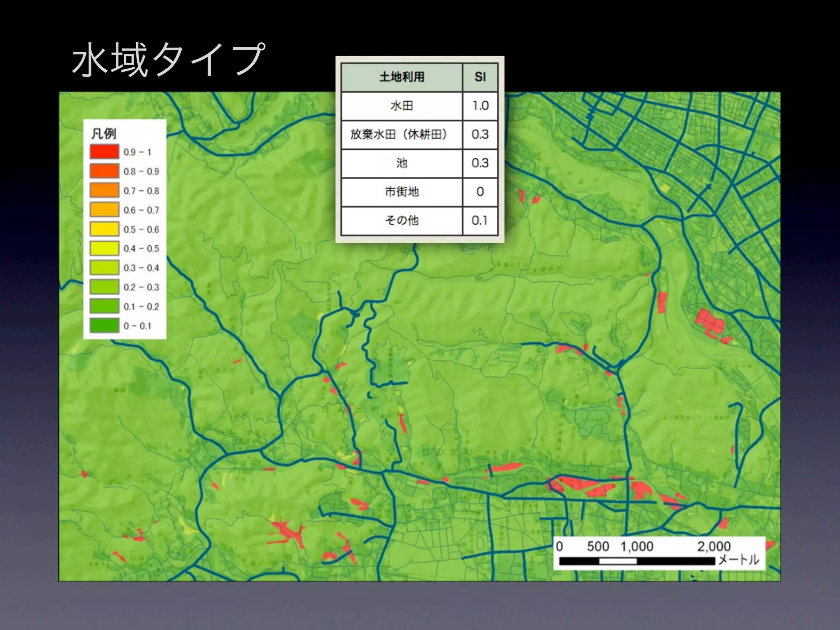Click the 土地利用 table header cell

click(402, 77)
